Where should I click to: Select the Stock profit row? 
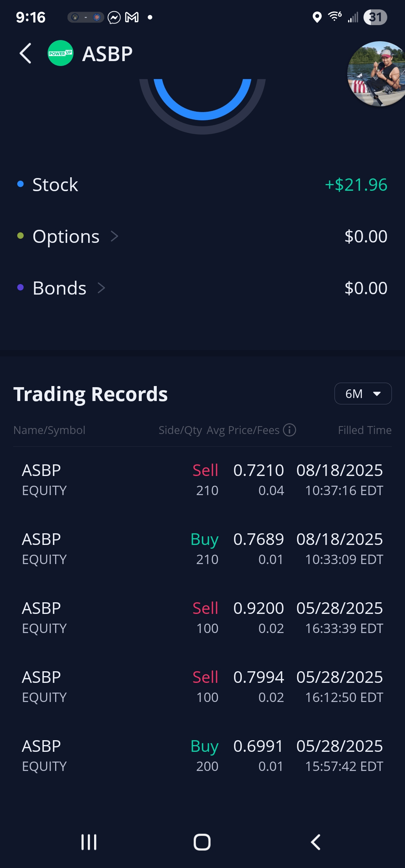202,184
